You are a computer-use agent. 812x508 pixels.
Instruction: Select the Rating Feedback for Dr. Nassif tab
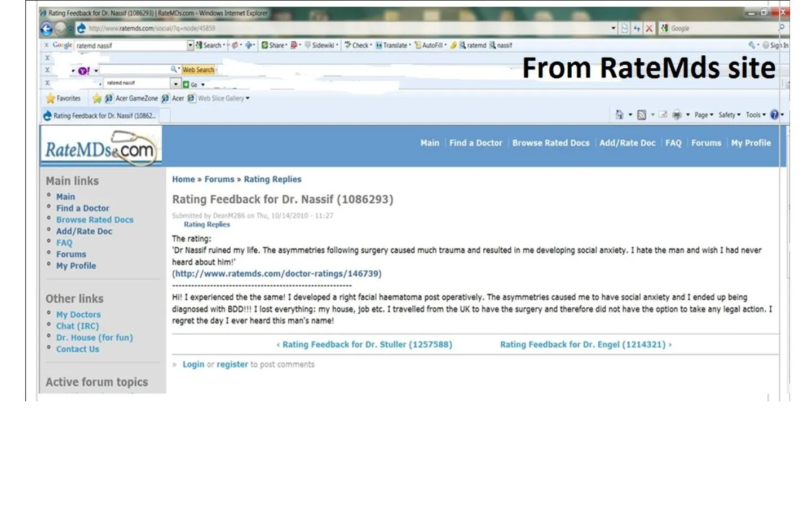tap(101, 116)
